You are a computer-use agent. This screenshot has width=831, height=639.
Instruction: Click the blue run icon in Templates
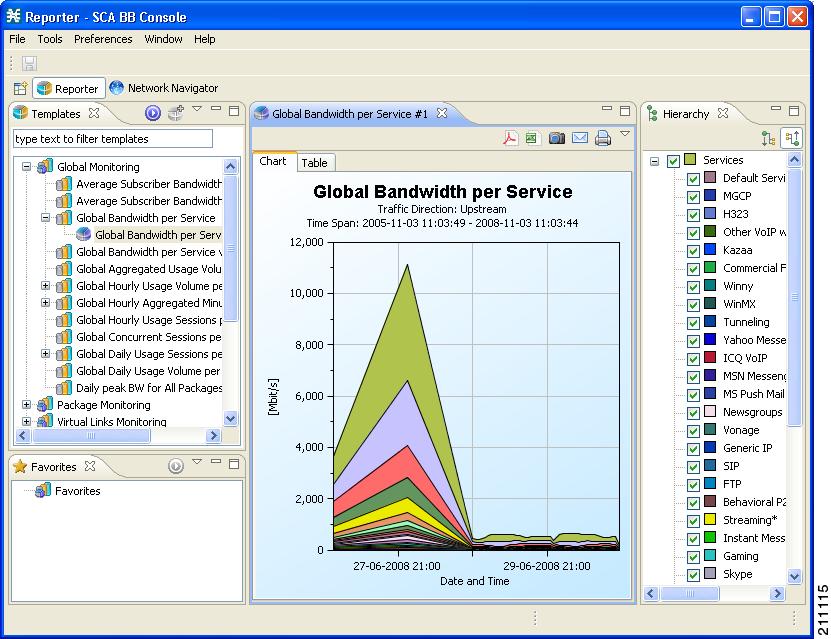coord(153,114)
